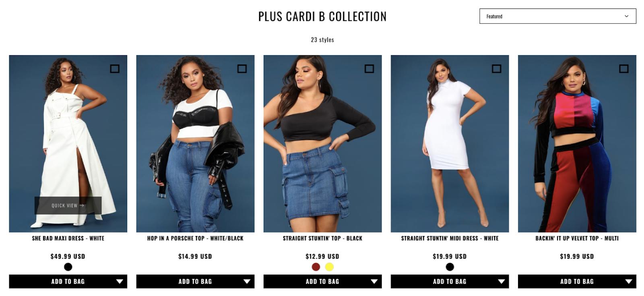Open the Backin' It Up Velvet Top product link

577,238
